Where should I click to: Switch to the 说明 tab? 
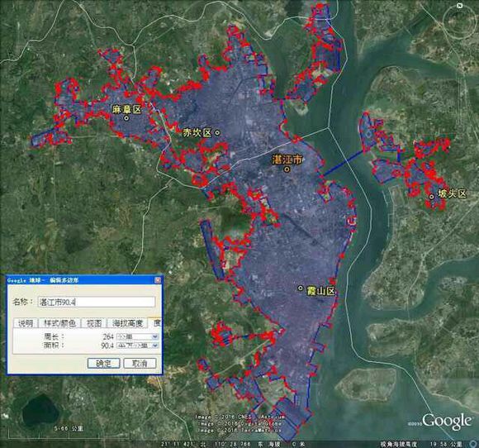coord(26,323)
